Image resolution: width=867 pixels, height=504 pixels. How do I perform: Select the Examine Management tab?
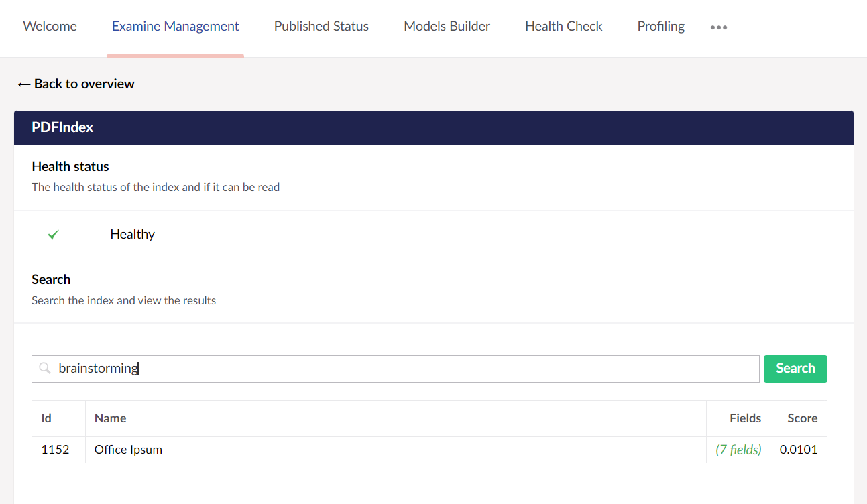tap(175, 27)
